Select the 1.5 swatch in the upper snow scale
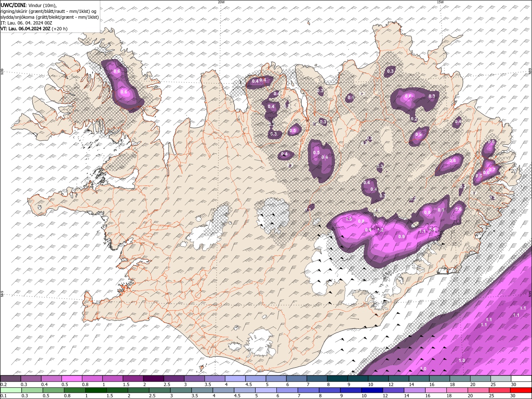 [x=133, y=379]
